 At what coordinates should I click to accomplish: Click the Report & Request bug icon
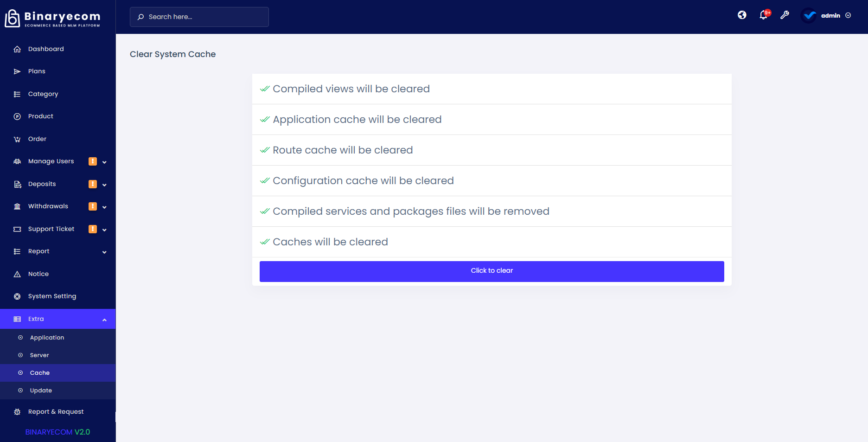(x=17, y=412)
